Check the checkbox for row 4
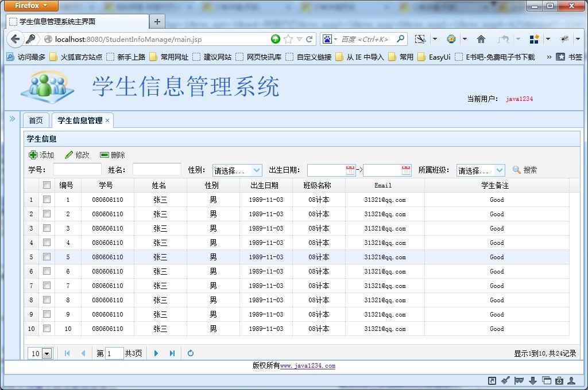Screen dimensions: 588x390 tap(47, 243)
